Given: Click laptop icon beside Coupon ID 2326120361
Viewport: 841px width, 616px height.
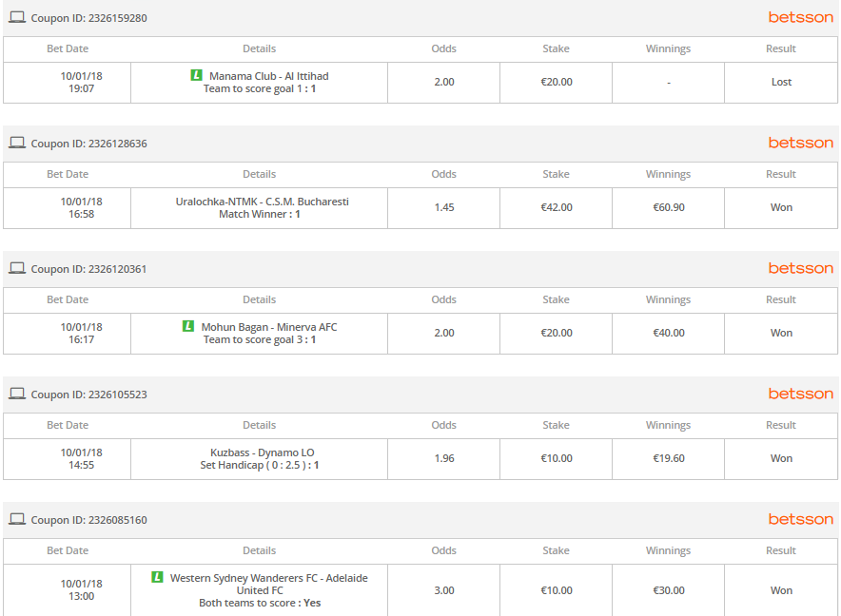Looking at the screenshot, I should click(x=17, y=268).
